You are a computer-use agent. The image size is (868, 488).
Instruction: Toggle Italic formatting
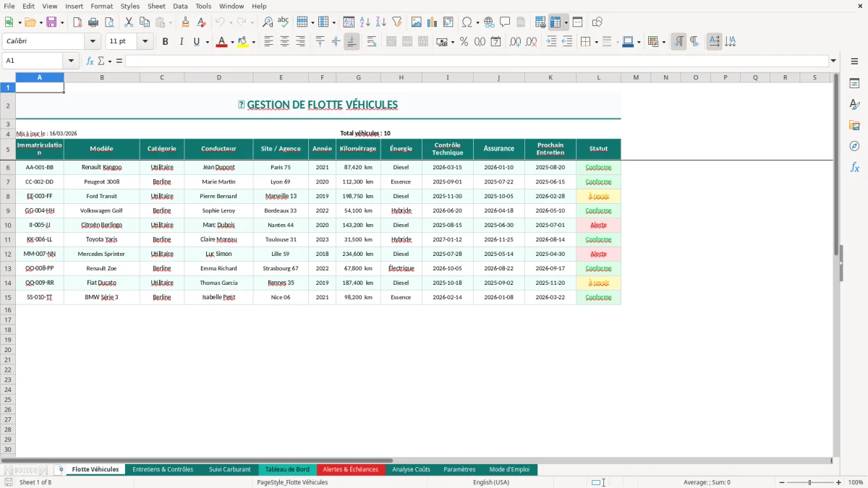(182, 42)
